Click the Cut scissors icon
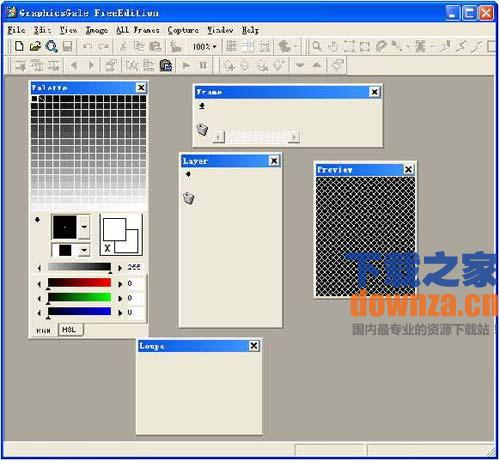The image size is (500, 461). [123, 46]
